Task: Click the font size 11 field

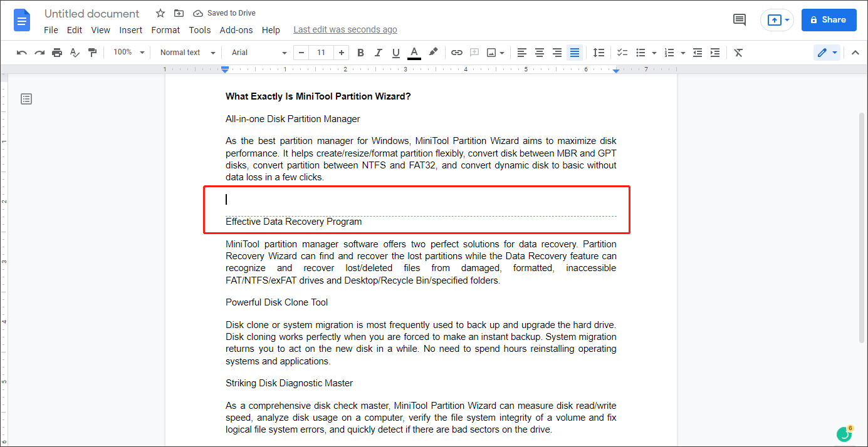Action: point(321,53)
